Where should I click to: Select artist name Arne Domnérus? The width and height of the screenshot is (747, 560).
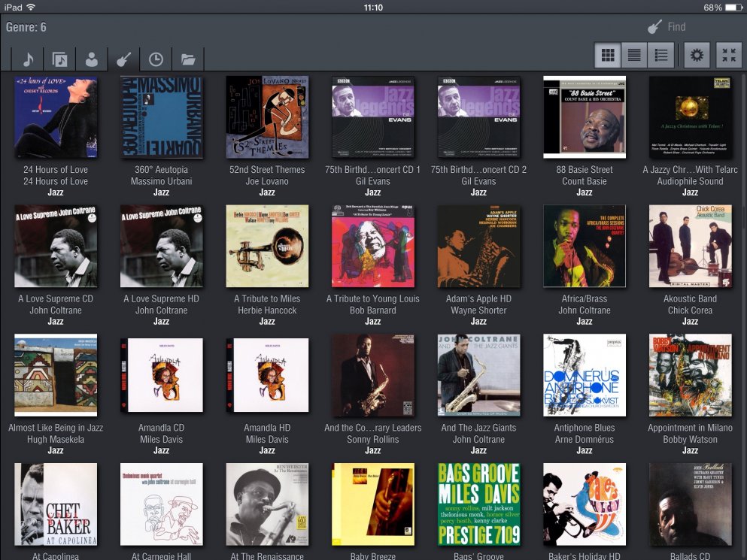click(x=585, y=439)
